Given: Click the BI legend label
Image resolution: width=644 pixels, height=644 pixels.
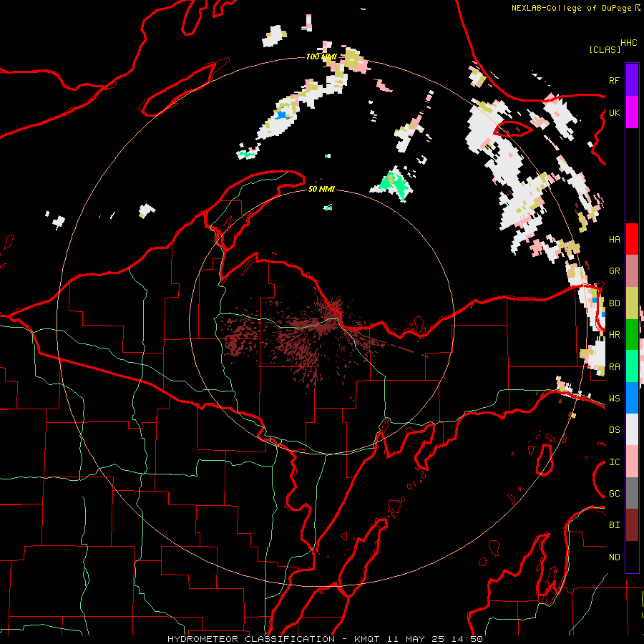Looking at the screenshot, I should 614,525.
